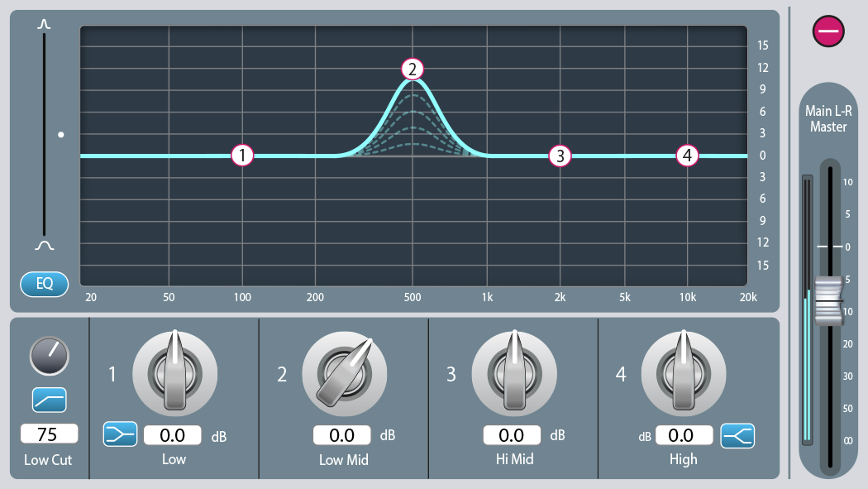Viewport: 868px width, 489px height.
Task: Click the narrow Q icon above slider
Action: pyautogui.click(x=44, y=24)
